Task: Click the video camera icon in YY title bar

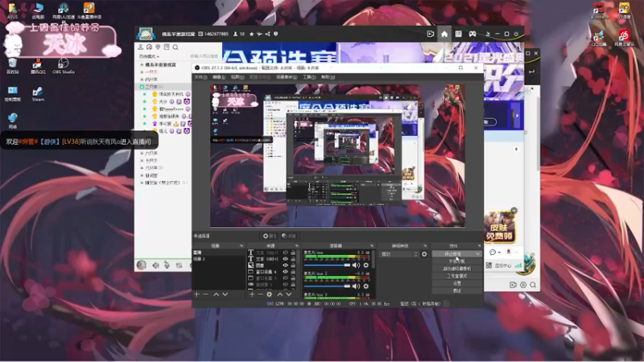Action: (x=431, y=34)
